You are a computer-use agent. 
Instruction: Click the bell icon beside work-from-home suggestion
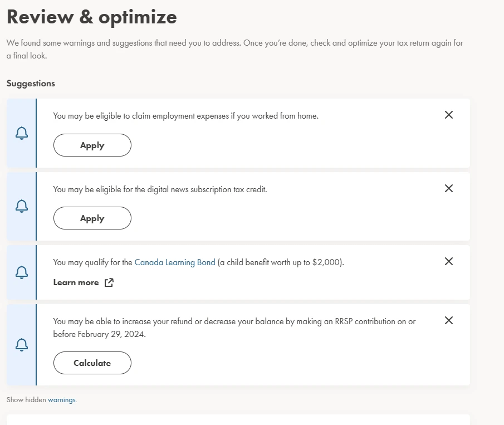pos(22,133)
